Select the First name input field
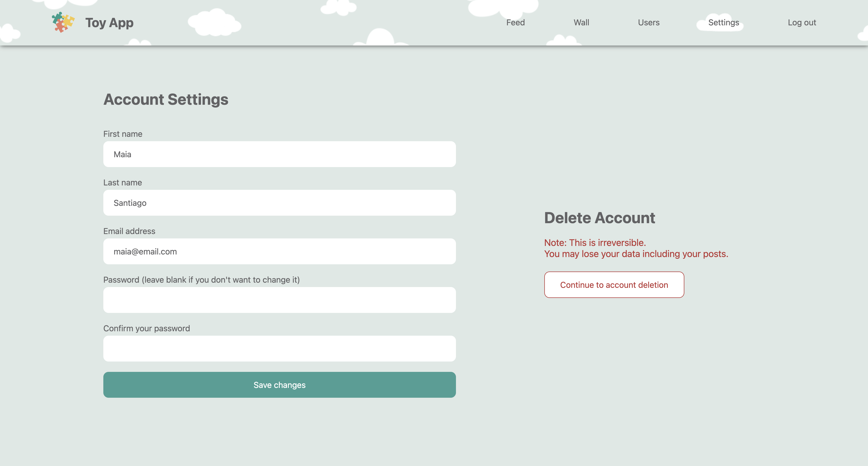The height and width of the screenshot is (466, 868). pos(280,154)
